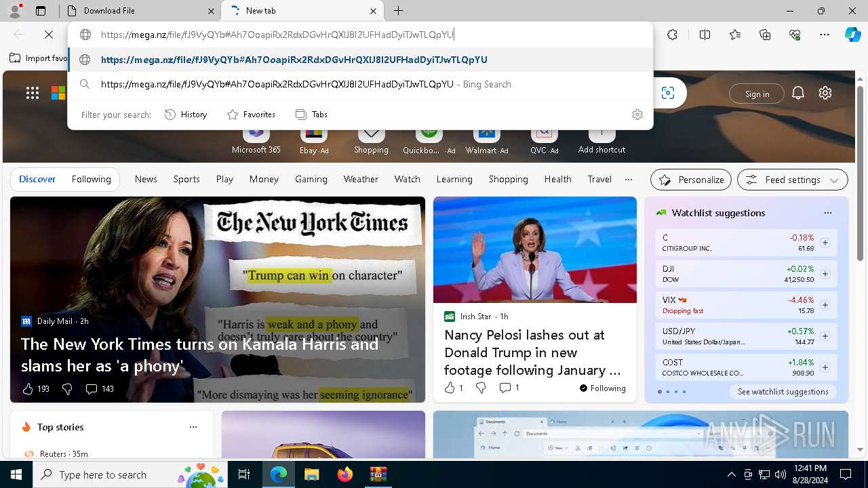Open the search filter settings gear
Viewport: 868px width, 488px height.
click(637, 115)
